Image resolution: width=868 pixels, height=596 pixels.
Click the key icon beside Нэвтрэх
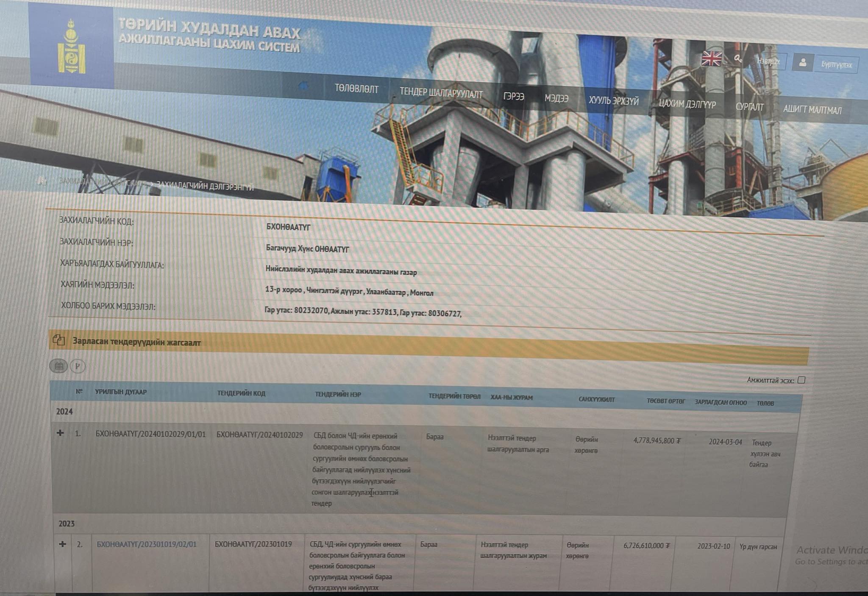coord(738,59)
